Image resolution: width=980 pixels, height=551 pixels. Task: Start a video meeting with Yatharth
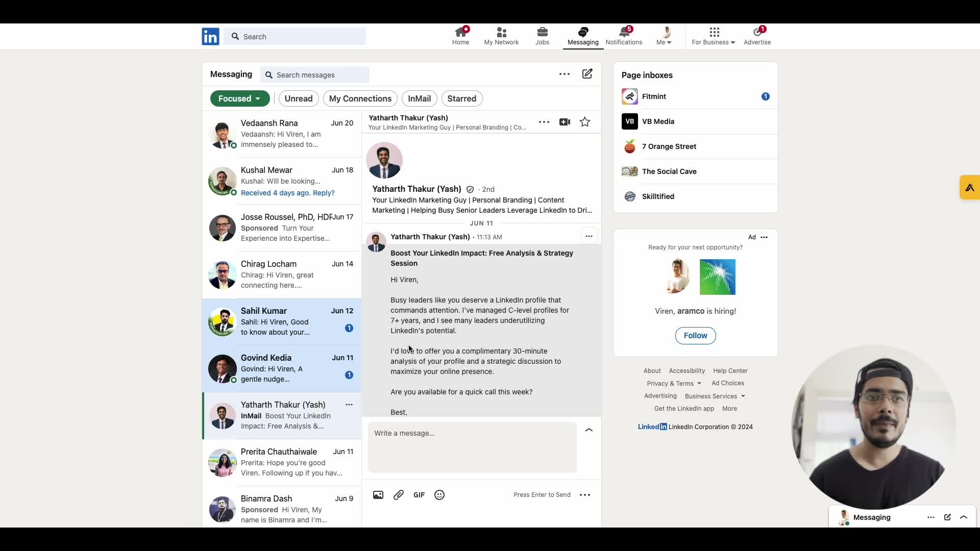(x=565, y=122)
